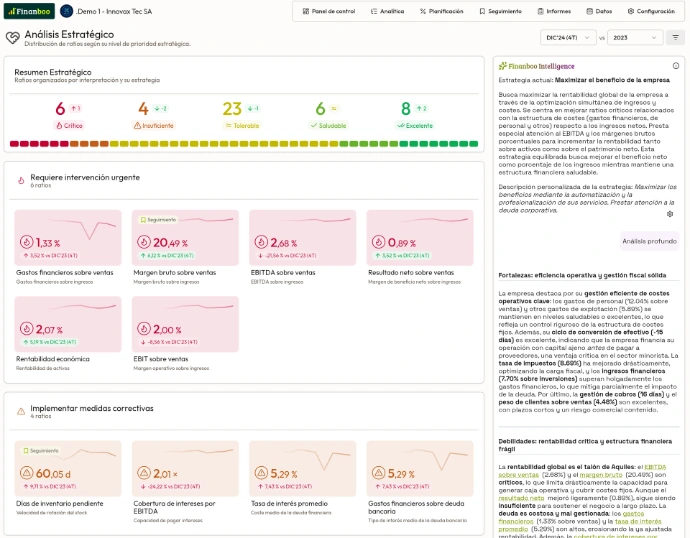Go to the Planificación menu
The height and width of the screenshot is (538, 690).
[438, 11]
